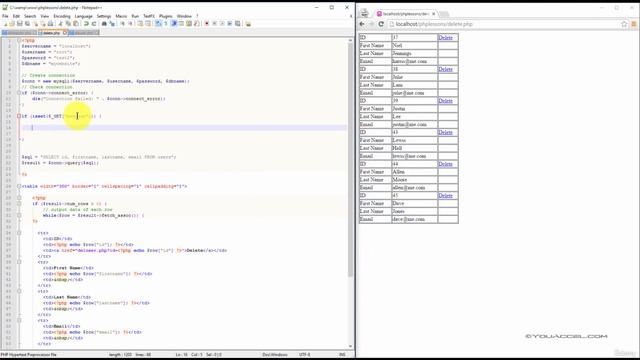Image resolution: width=640 pixels, height=360 pixels.
Task: Close the localhost browser tab
Action: point(433,13)
